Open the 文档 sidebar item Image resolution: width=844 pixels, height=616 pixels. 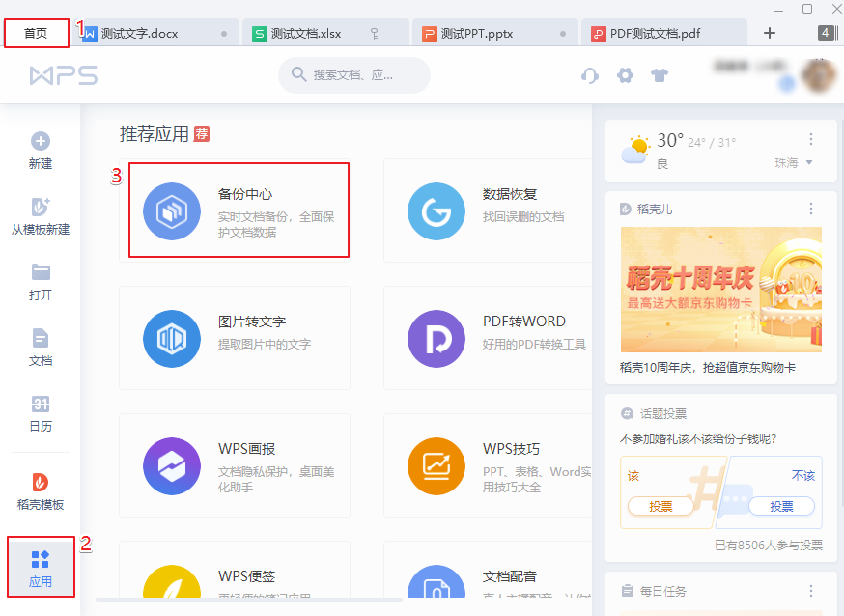click(41, 348)
